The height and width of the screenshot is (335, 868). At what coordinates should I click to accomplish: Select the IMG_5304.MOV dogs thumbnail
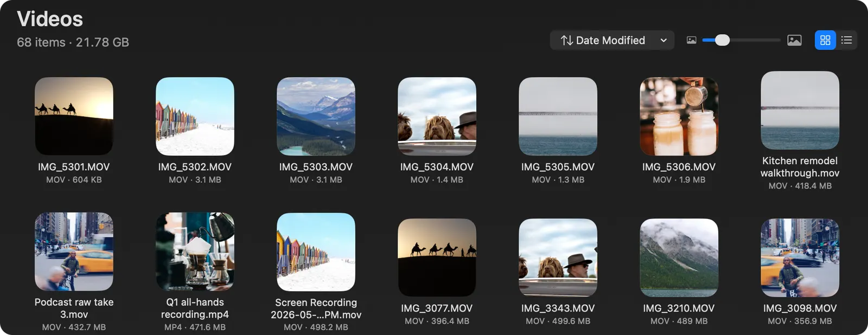437,116
